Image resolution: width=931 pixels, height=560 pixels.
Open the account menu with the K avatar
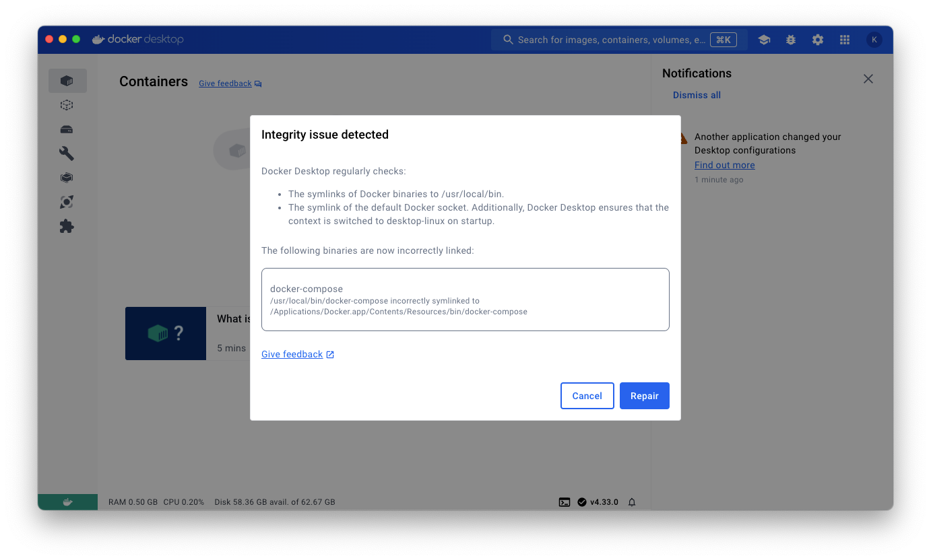point(874,40)
